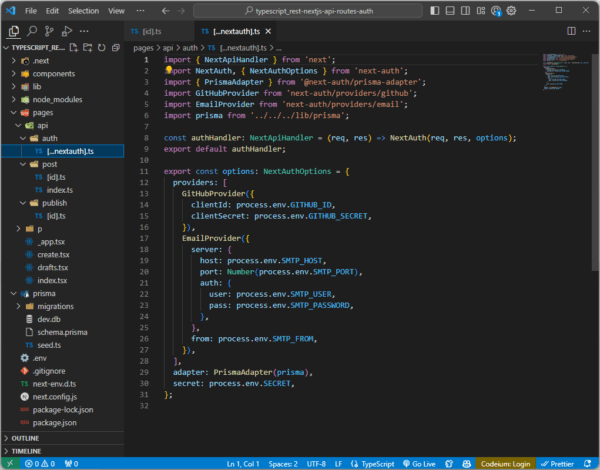Screen dimensions: 600x470
Task: Toggle the secondary side bar layout icon
Action: (x=465, y=11)
